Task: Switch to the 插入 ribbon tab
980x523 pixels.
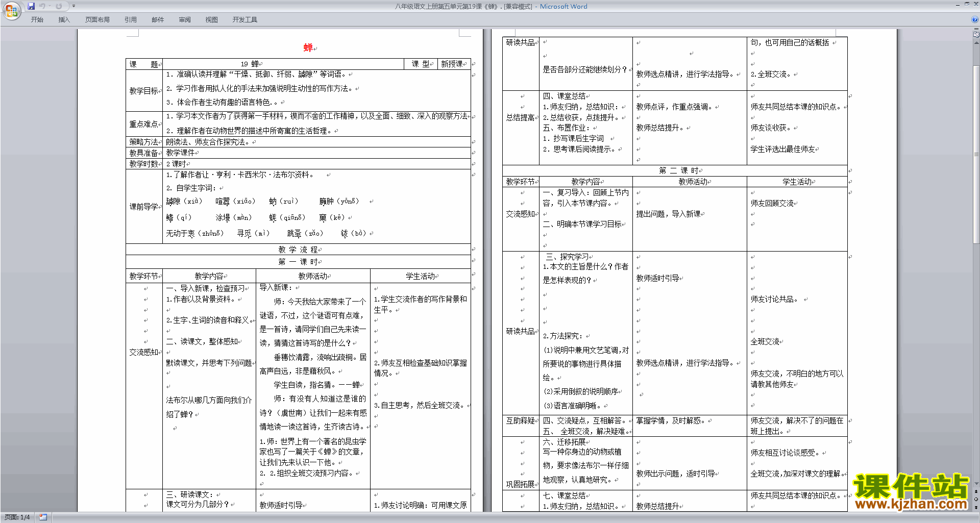Action: pos(64,20)
